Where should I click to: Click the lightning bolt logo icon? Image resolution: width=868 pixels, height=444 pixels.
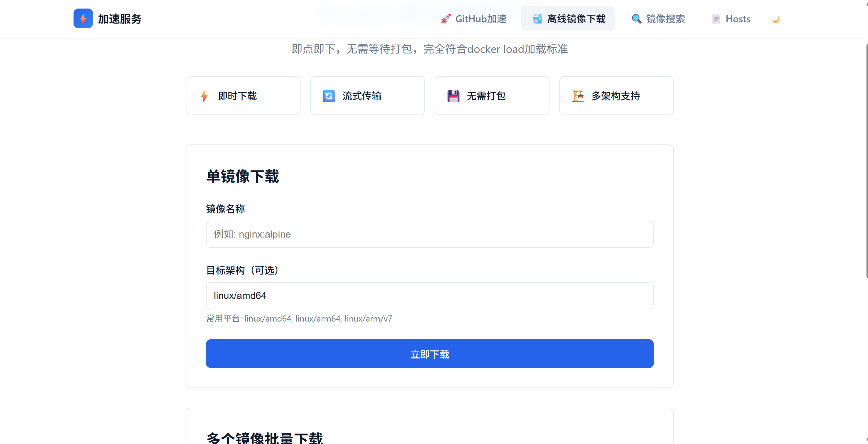point(83,19)
